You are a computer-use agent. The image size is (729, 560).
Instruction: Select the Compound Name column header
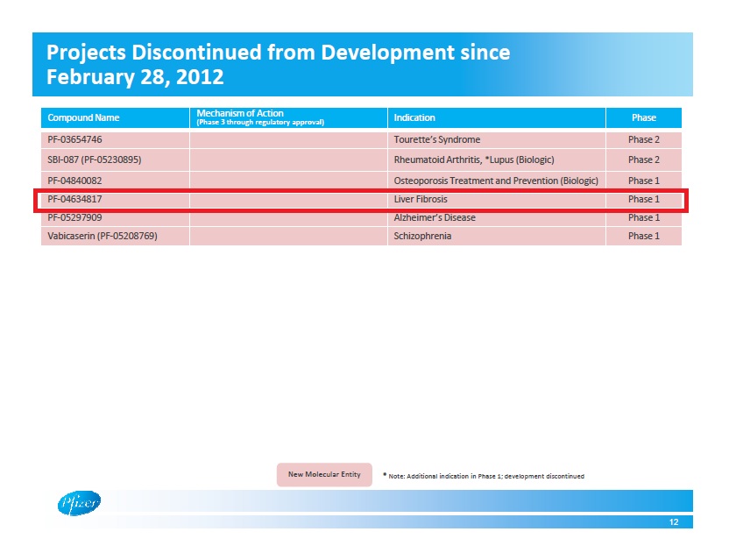coord(83,117)
